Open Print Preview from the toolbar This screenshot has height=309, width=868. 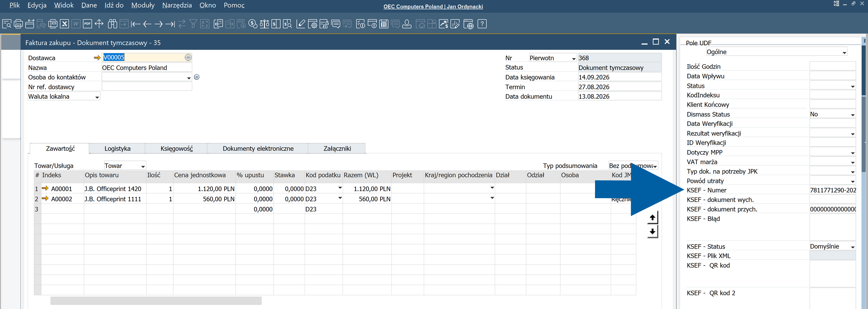(x=7, y=24)
